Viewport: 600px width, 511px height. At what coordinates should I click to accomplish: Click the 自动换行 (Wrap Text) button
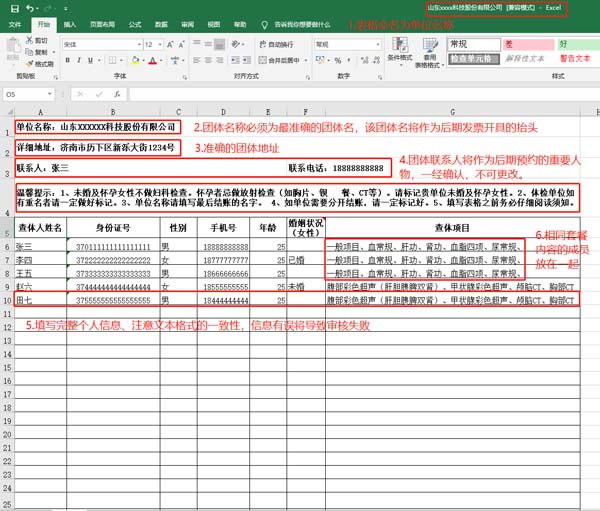point(276,44)
